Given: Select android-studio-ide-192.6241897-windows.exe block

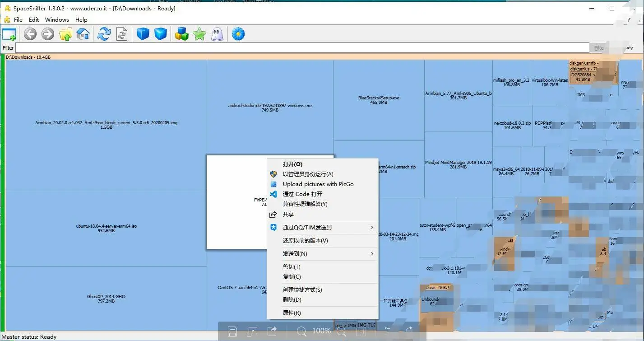Looking at the screenshot, I should [270, 108].
